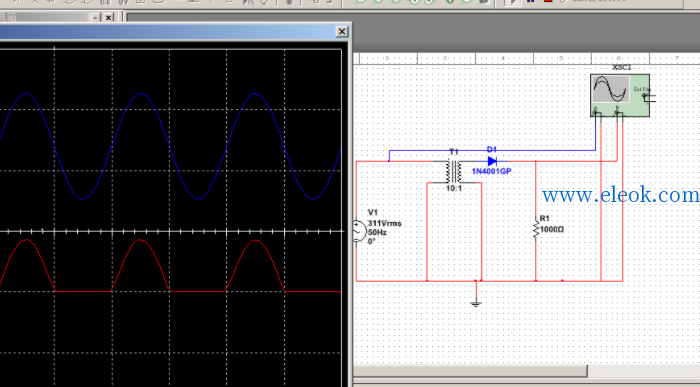Select the D1 diode symbol
The height and width of the screenshot is (387, 700).
coord(492,161)
